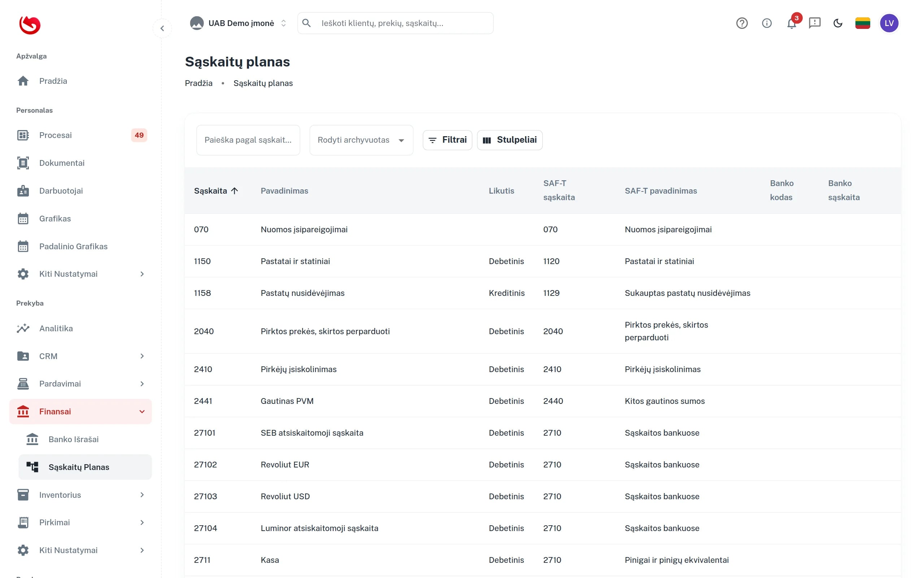Click the info circle icon
This screenshot has height=578, width=924.
click(x=766, y=23)
